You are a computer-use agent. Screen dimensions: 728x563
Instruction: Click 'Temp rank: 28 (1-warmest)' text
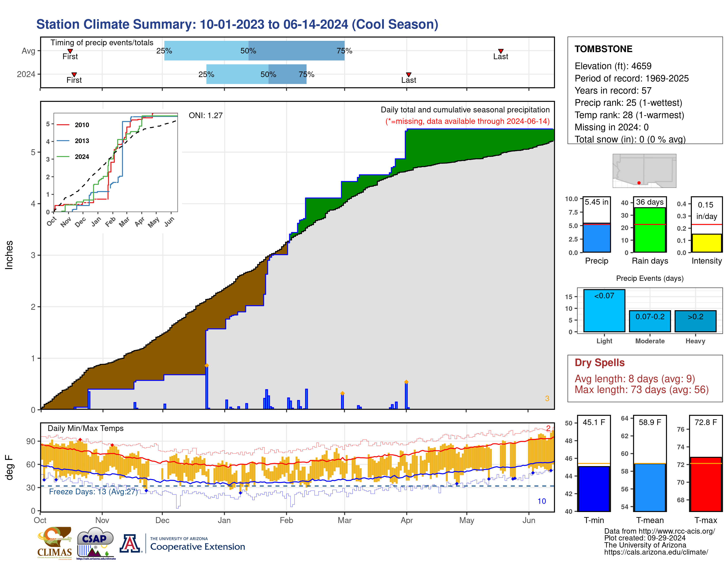[x=629, y=115]
